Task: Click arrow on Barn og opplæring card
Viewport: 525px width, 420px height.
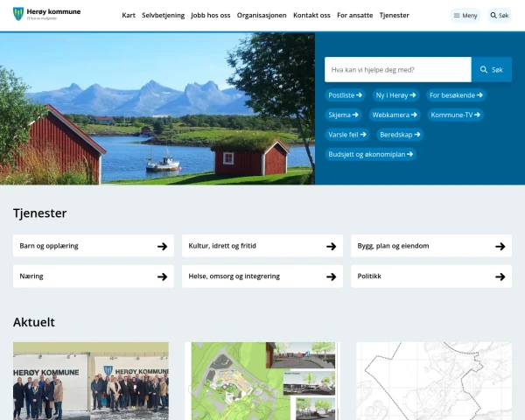Action: 163,247
